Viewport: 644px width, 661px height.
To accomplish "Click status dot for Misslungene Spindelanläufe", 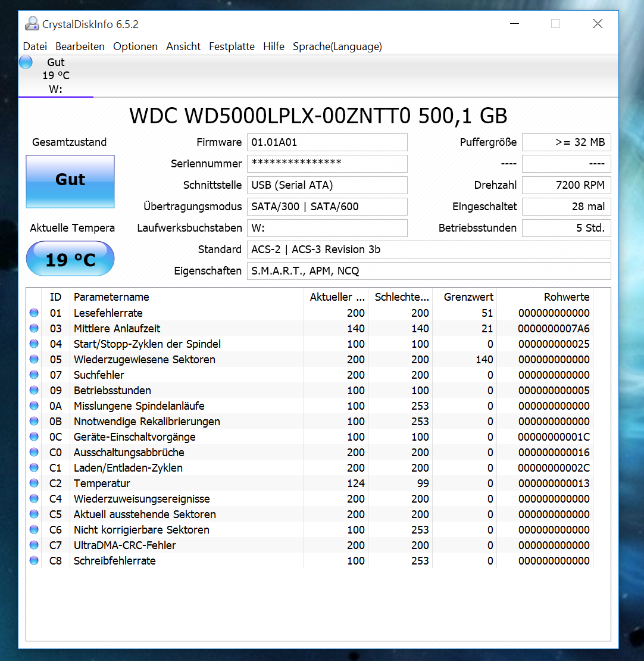I will coord(34,406).
